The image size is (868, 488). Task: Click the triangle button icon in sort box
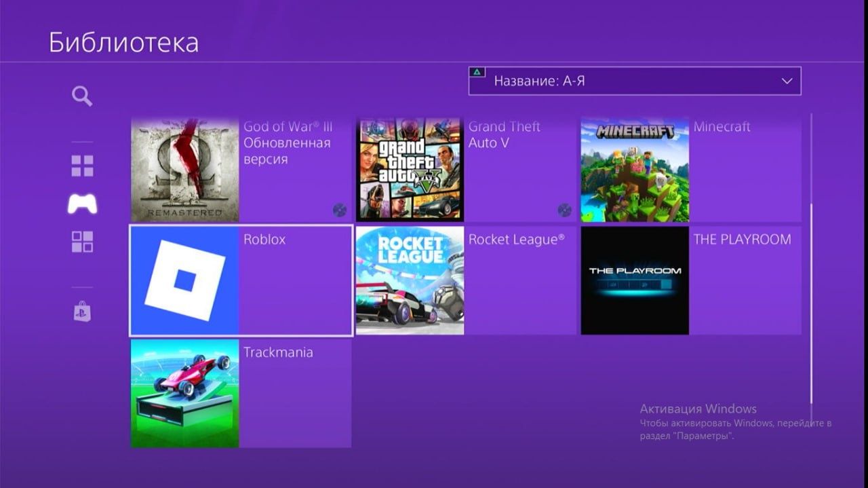tap(478, 71)
